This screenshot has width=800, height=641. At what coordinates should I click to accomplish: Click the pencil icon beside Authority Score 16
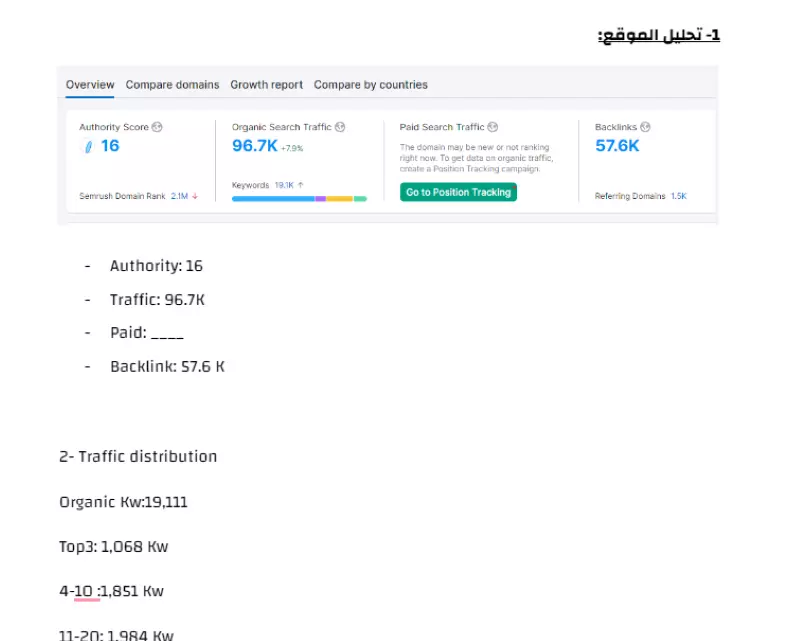tap(87, 147)
